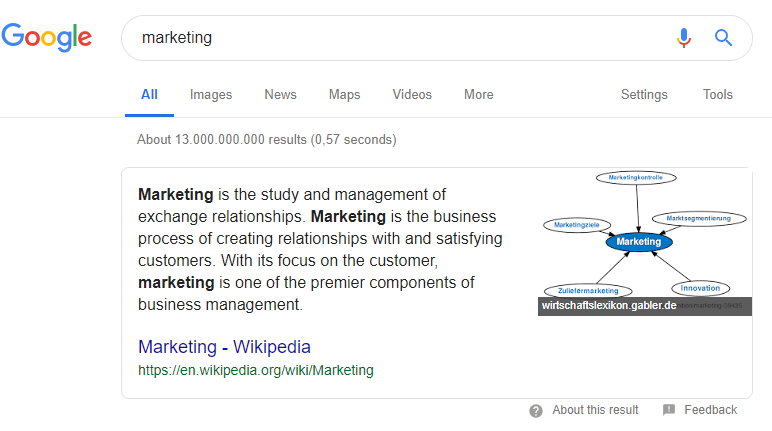
Task: Switch to the Videos tab
Action: coord(412,95)
